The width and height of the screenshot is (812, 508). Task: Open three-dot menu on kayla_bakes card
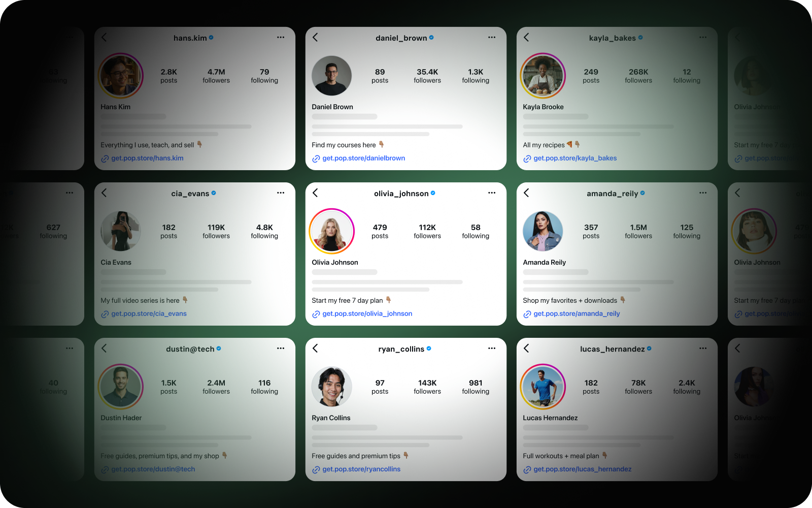point(703,37)
